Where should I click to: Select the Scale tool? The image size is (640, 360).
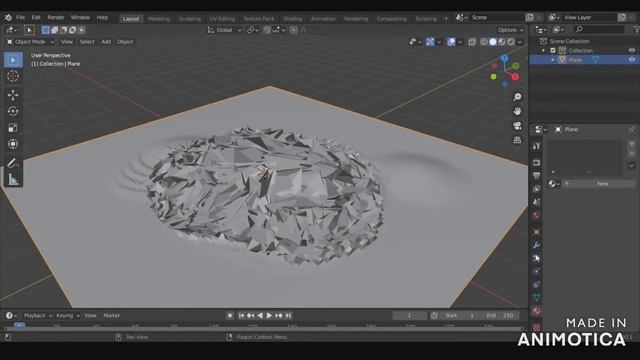(x=13, y=127)
